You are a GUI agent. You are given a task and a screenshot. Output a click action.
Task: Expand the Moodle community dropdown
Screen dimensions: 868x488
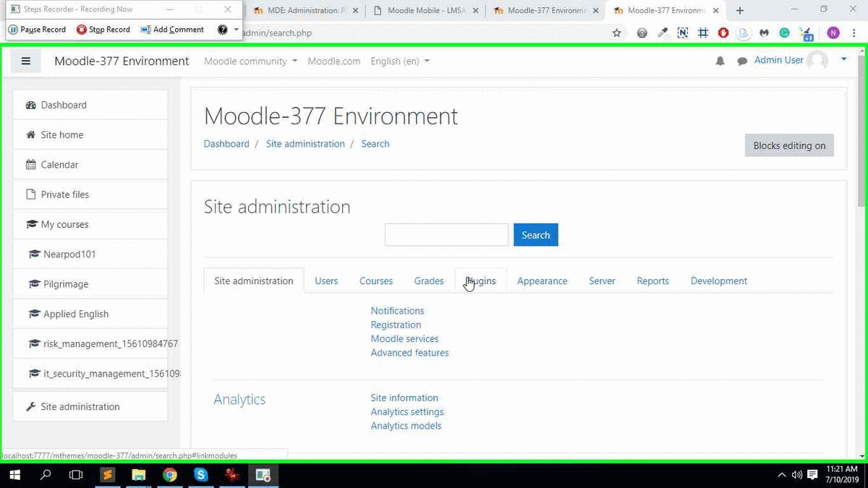[x=250, y=61]
